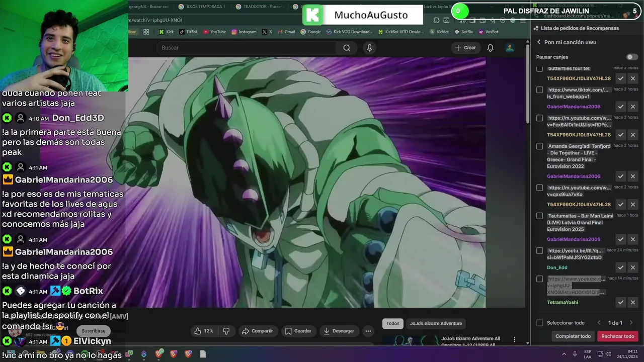Image resolution: width=644 pixels, height=362 pixels.
Task: Dislike the YouTube video
Action: 226,331
